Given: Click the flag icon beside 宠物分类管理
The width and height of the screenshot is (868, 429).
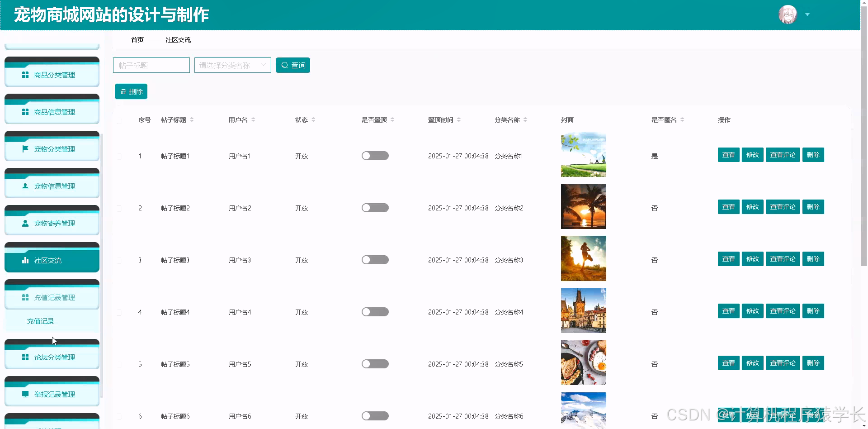Looking at the screenshot, I should click(25, 149).
